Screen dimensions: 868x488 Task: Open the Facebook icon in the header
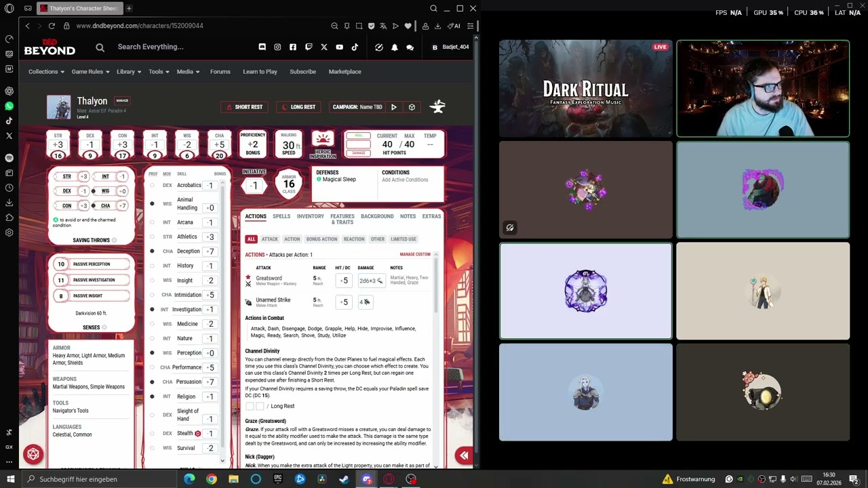(293, 47)
